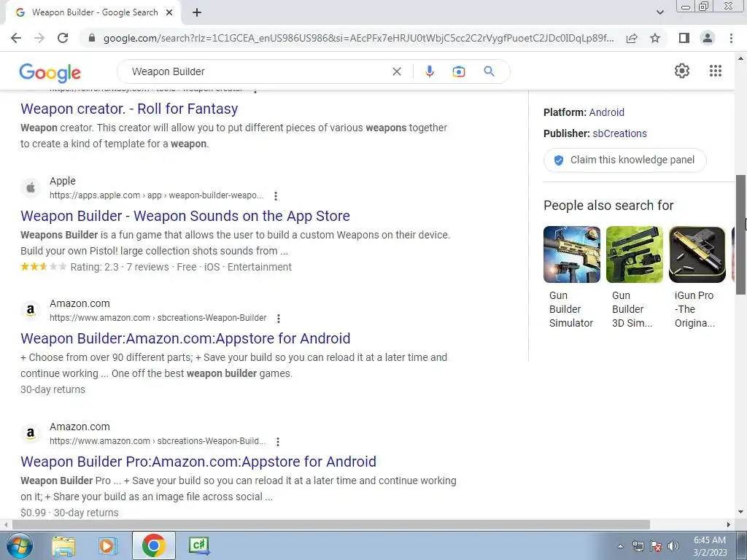
Task: Open iGun Pro thumbnail
Action: point(697,254)
